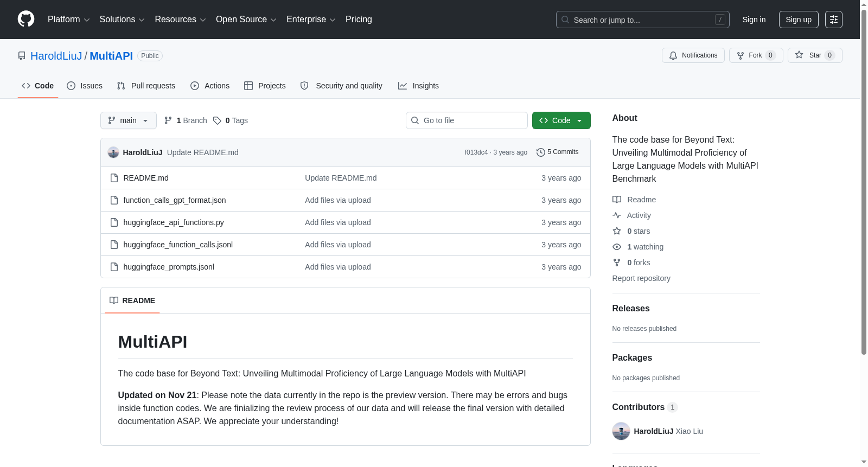Open commit hash f013dc4
Viewport: 868px width, 467px height.
tap(476, 152)
